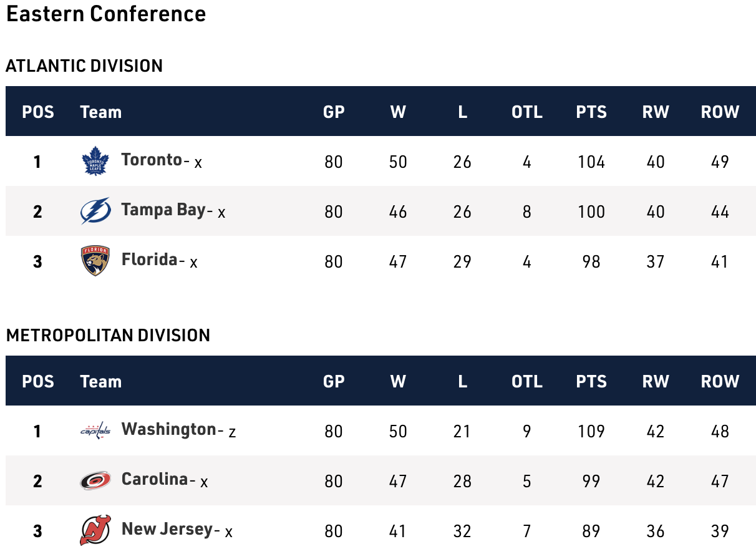Open the Tampa Bay team link
Image resolution: width=756 pixels, height=554 pixels.
click(163, 210)
